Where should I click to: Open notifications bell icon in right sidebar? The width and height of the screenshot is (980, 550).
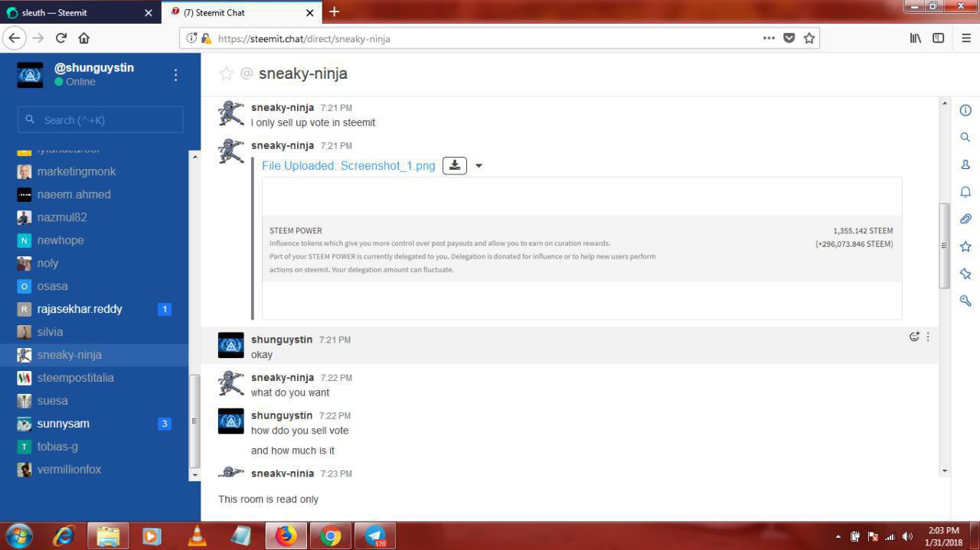pyautogui.click(x=965, y=192)
